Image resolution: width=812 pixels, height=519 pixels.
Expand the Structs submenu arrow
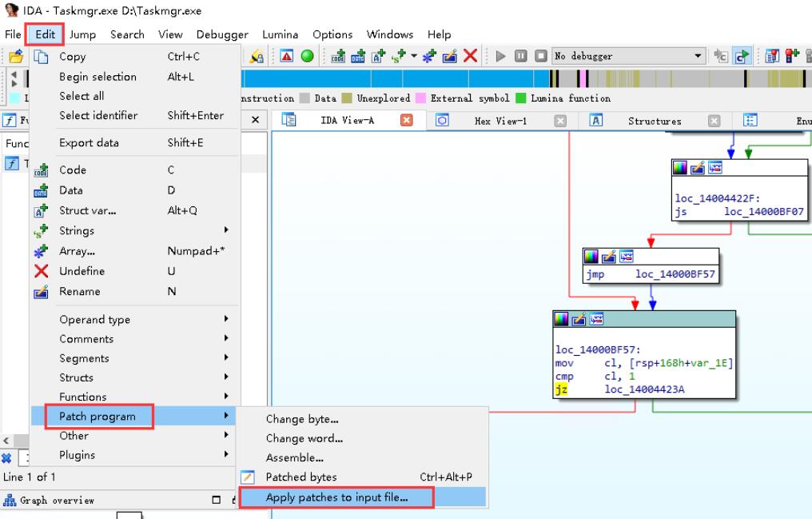(x=226, y=377)
